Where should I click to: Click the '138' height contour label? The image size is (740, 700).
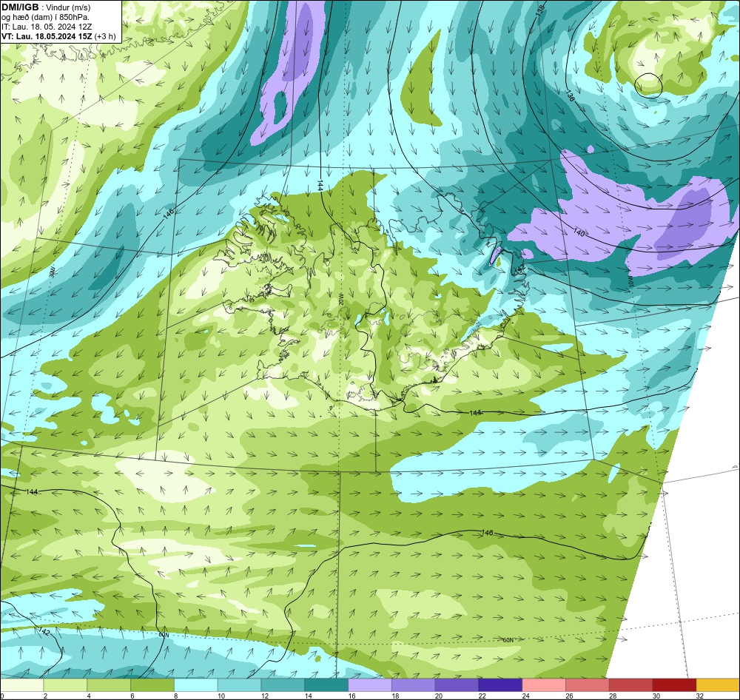click(540, 10)
